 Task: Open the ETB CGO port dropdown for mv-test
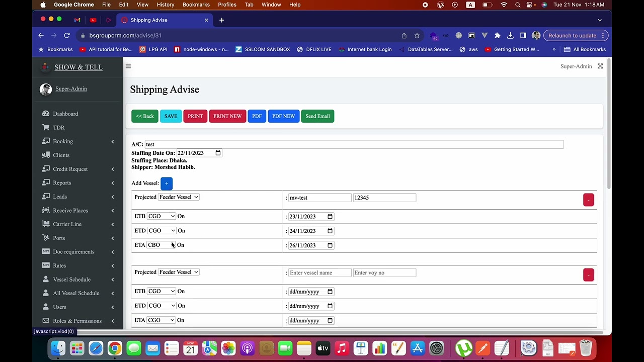[162, 216]
